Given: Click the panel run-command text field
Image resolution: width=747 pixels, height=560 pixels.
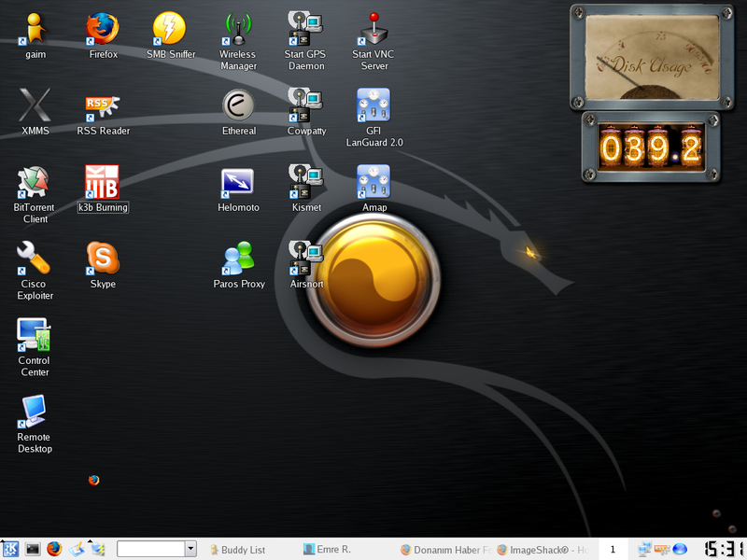Looking at the screenshot, I should click(x=151, y=549).
